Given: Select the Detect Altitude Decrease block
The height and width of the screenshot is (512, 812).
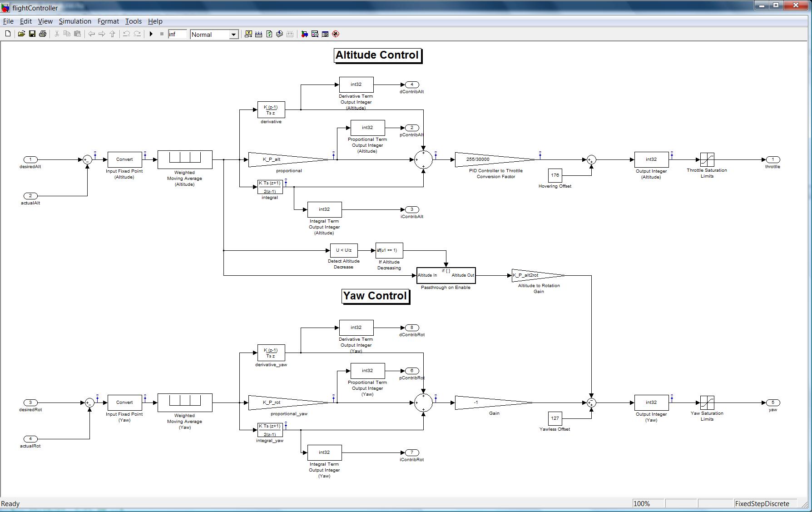Looking at the screenshot, I should 343,250.
